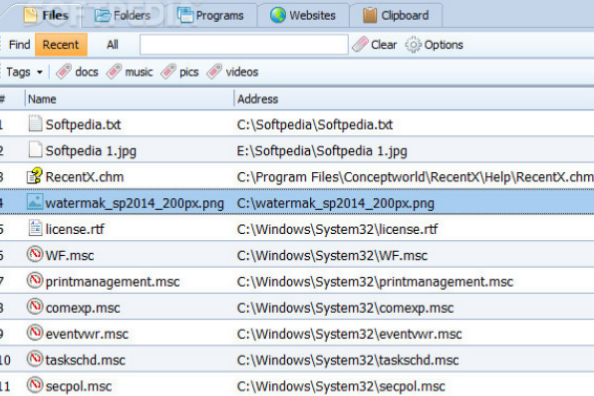
Task: Click the Files tab document icon
Action: point(31,15)
